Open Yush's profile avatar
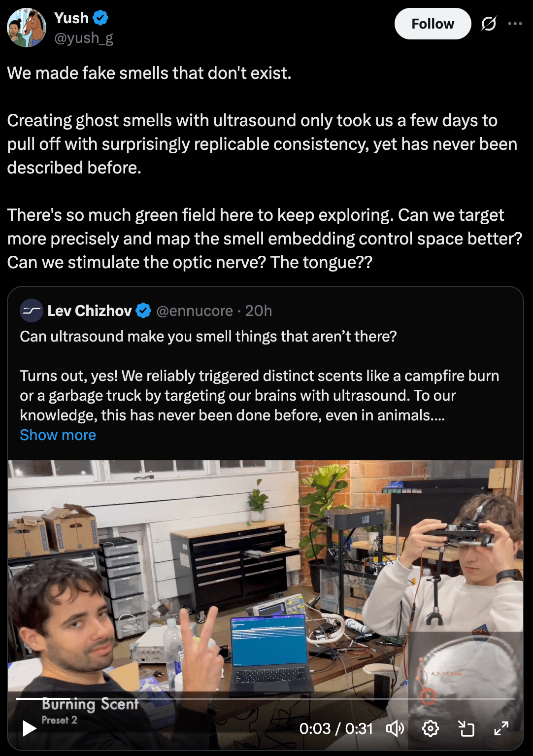This screenshot has width=533, height=756. [x=27, y=28]
